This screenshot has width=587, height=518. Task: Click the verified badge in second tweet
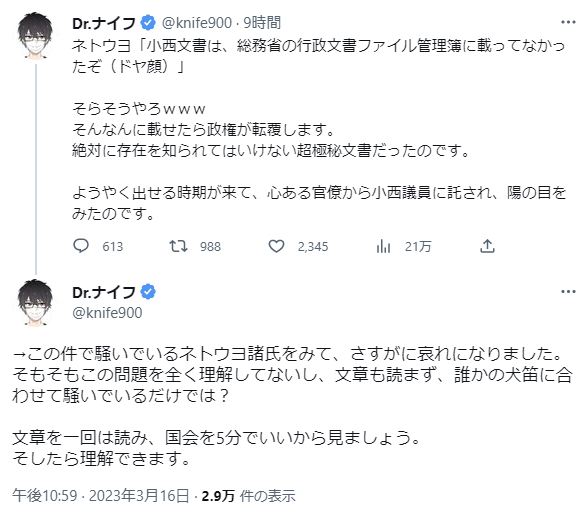pos(148,292)
